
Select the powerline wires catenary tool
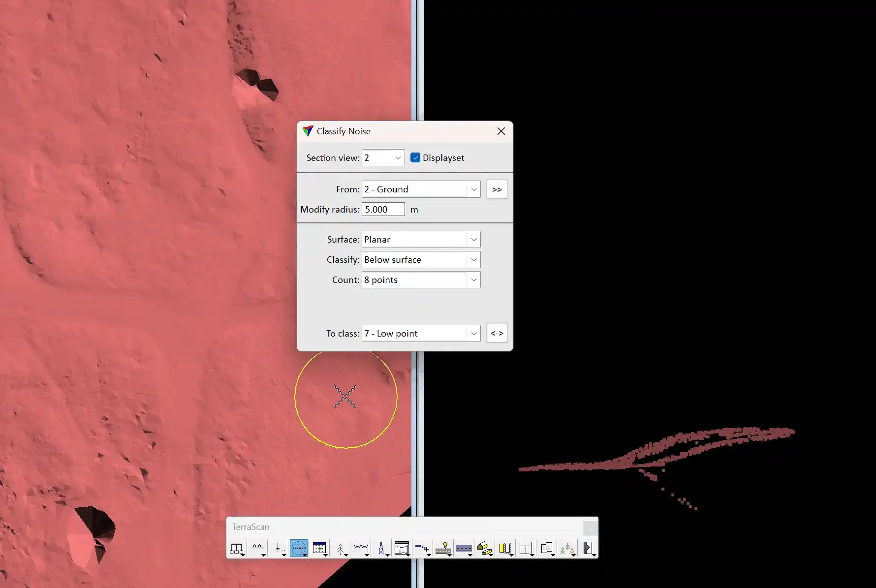(361, 548)
